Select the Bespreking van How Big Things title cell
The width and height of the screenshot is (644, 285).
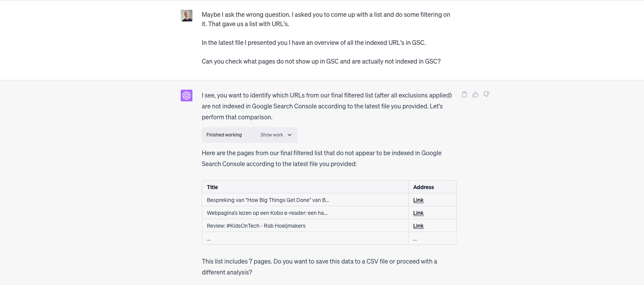pyautogui.click(x=268, y=200)
